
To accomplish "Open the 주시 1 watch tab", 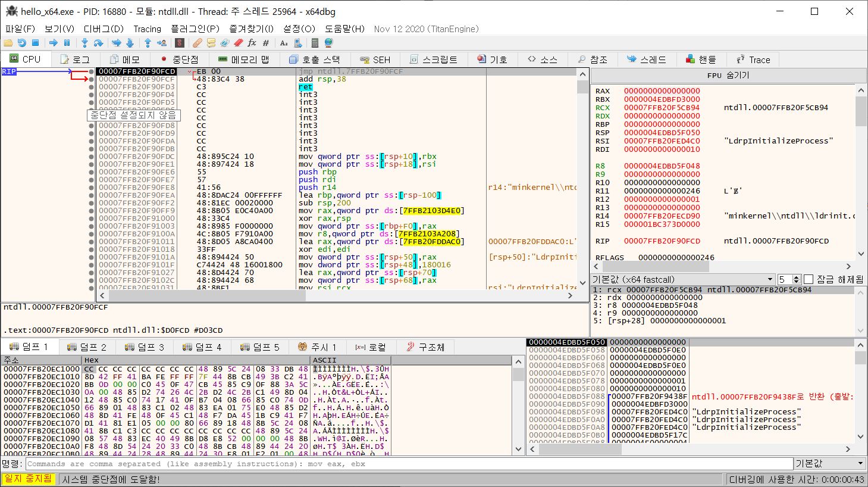I will click(x=318, y=346).
